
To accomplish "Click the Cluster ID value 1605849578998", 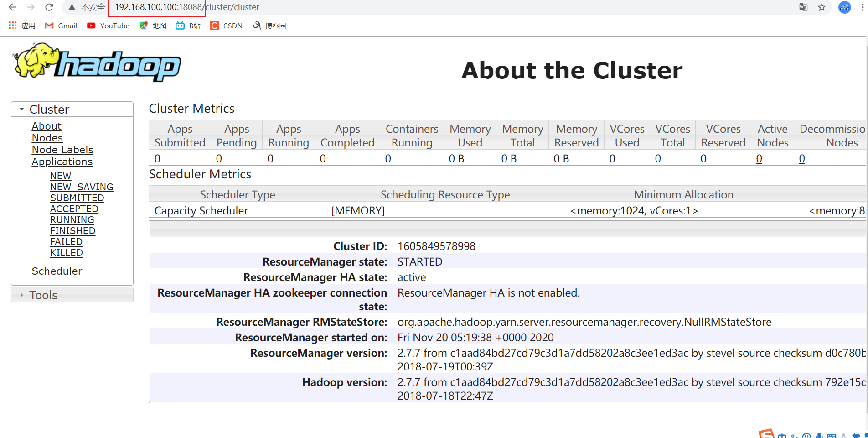I will click(436, 246).
